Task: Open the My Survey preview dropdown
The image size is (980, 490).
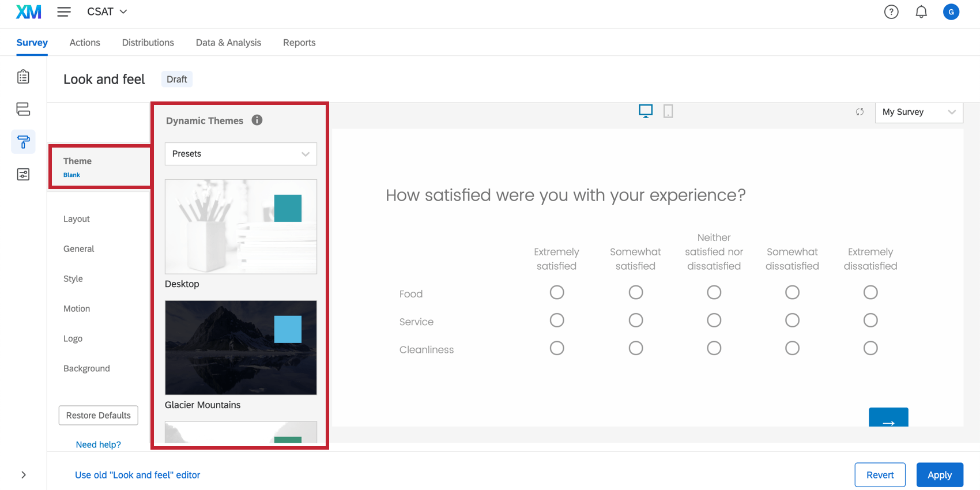Action: pyautogui.click(x=918, y=112)
